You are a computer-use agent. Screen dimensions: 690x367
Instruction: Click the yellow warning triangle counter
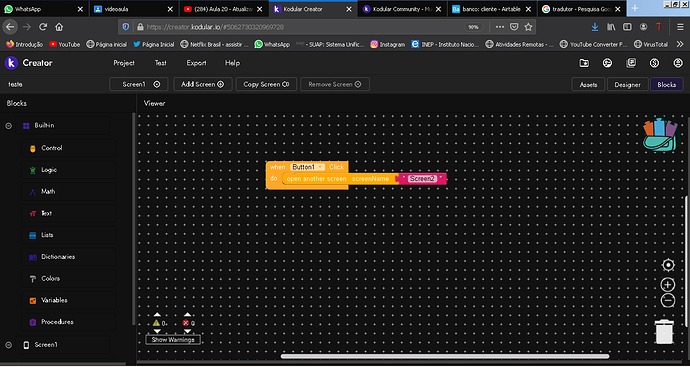click(157, 323)
